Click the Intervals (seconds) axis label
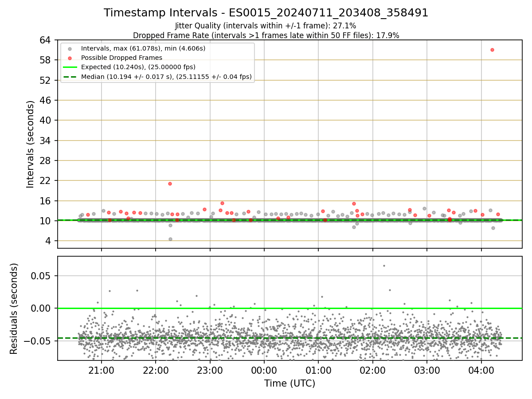 [x=30, y=144]
